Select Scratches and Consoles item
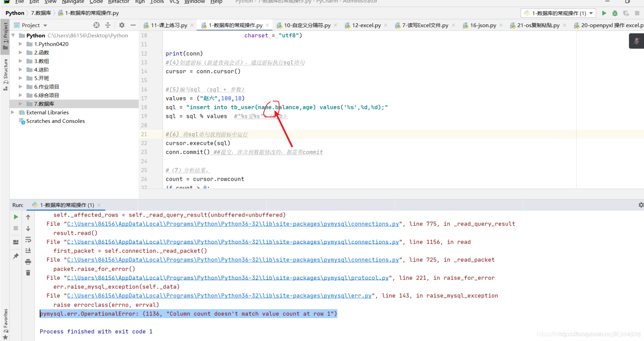Image resolution: width=644 pixels, height=341 pixels. point(55,121)
